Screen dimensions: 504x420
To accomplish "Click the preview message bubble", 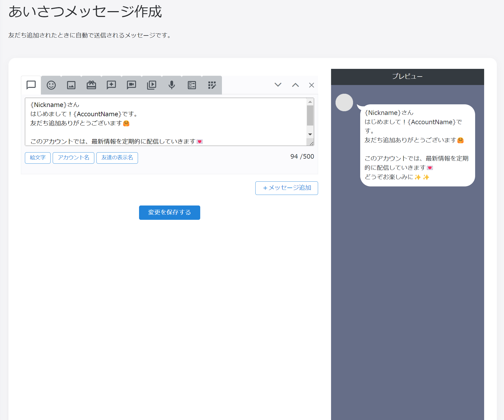I will click(x=417, y=145).
